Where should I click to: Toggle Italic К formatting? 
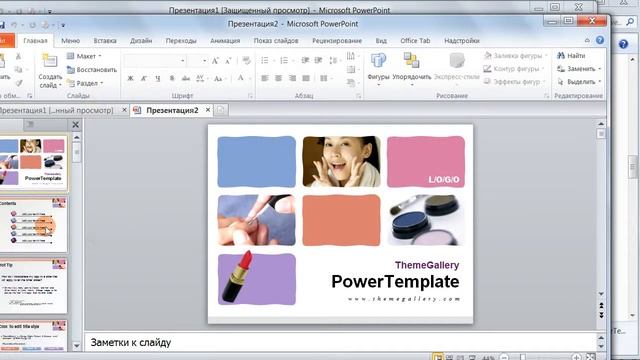tap(144, 78)
